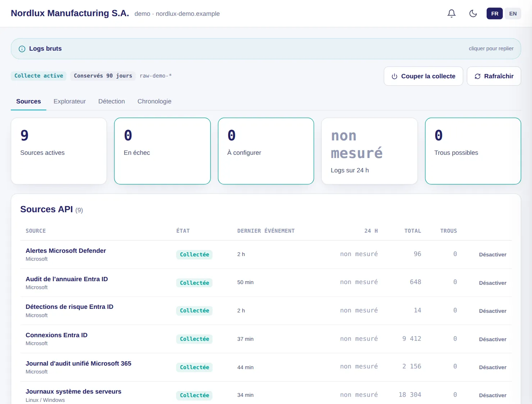Deactivate Connexions Entra ID source
Viewport: 532px width, 404px height.
pyautogui.click(x=492, y=339)
